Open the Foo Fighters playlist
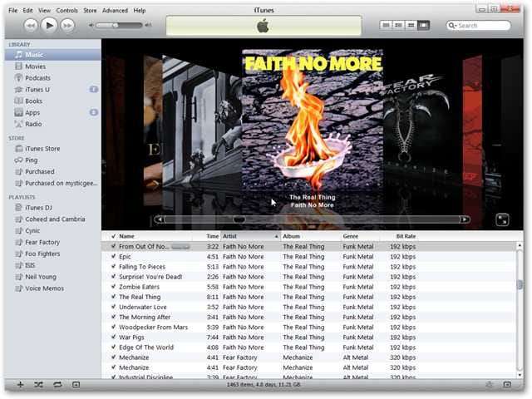Image resolution: width=532 pixels, height=399 pixels. pyautogui.click(x=53, y=254)
